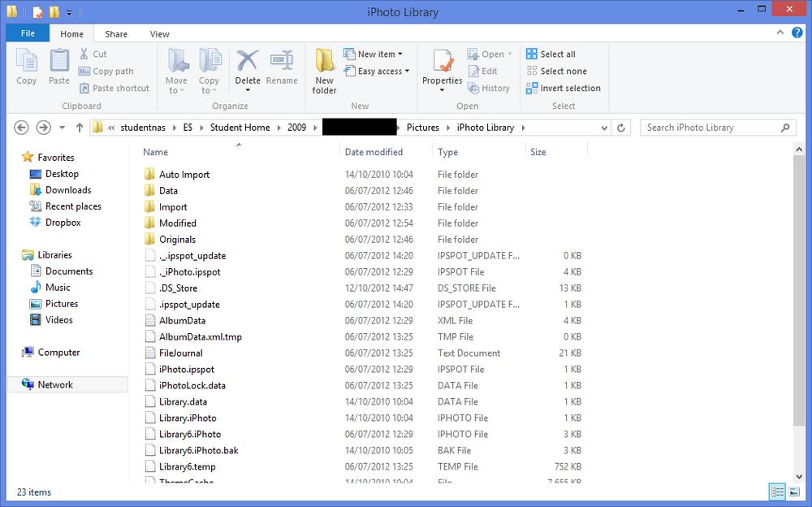The width and height of the screenshot is (812, 507).
Task: Go up one folder level
Action: pos(80,128)
